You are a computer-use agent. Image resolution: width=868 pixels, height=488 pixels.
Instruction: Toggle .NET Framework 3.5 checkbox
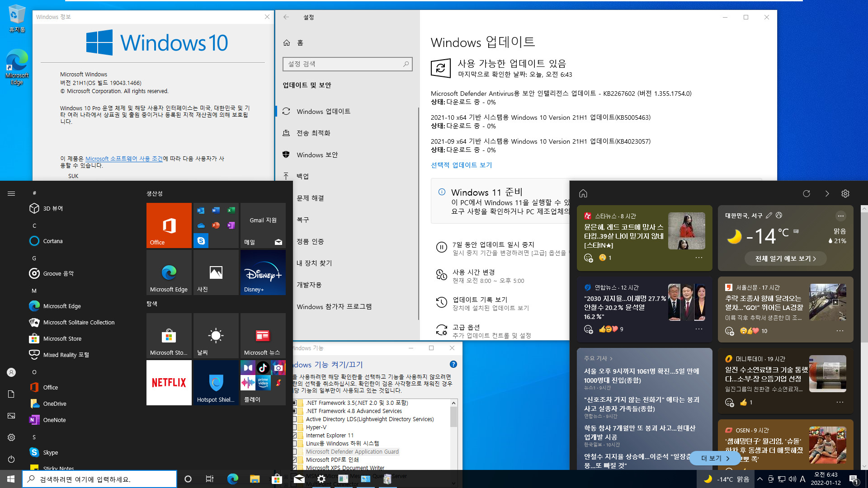coord(294,403)
